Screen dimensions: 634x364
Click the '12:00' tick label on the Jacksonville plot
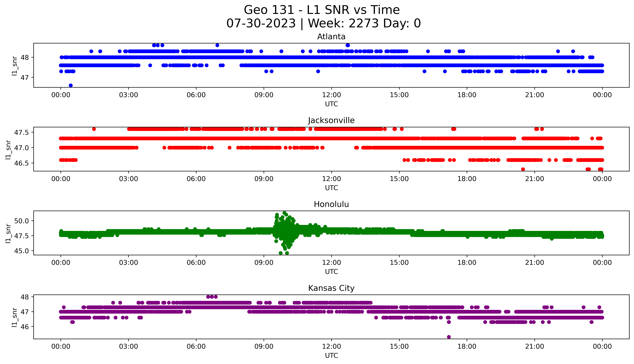tap(331, 179)
